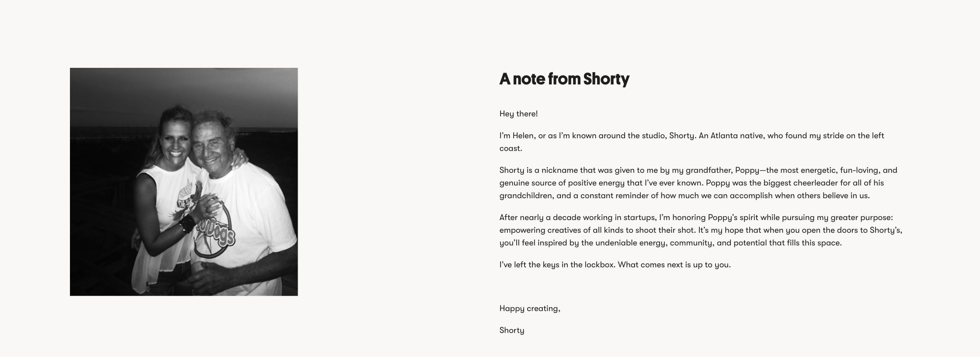The image size is (980, 357).
Task: Click the word "coast." ending the intro
Action: [x=511, y=148]
